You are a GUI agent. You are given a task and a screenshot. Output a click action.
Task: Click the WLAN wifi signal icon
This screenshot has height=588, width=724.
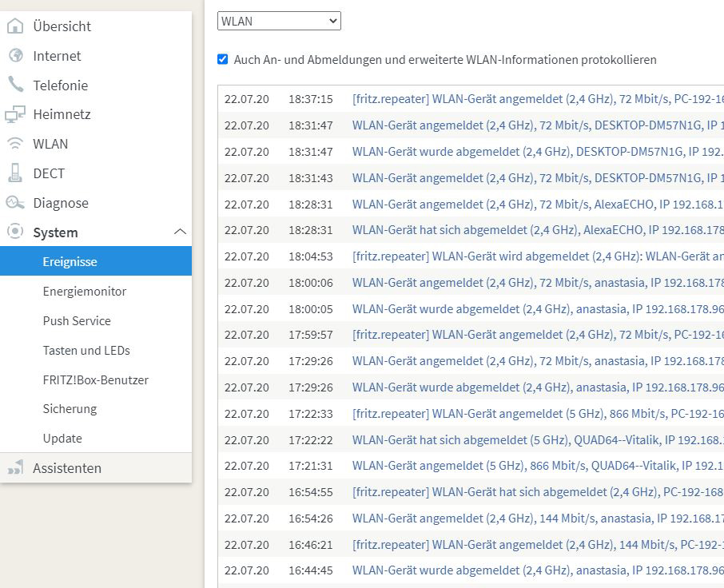(x=15, y=144)
